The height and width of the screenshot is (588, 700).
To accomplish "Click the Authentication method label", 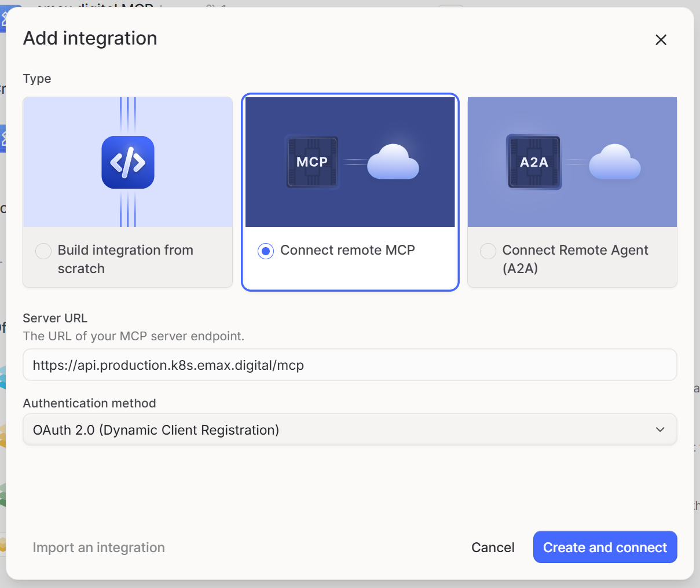I will coord(90,403).
